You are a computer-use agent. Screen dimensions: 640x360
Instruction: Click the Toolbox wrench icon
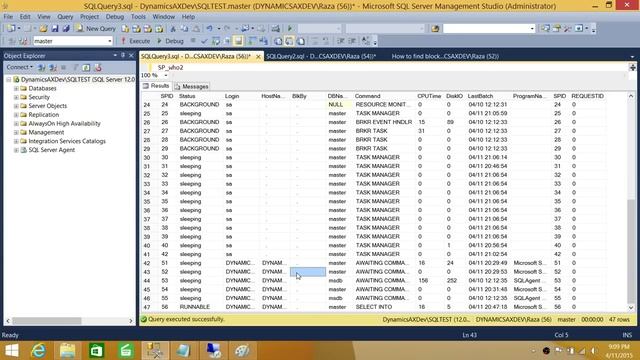pyautogui.click(x=568, y=29)
